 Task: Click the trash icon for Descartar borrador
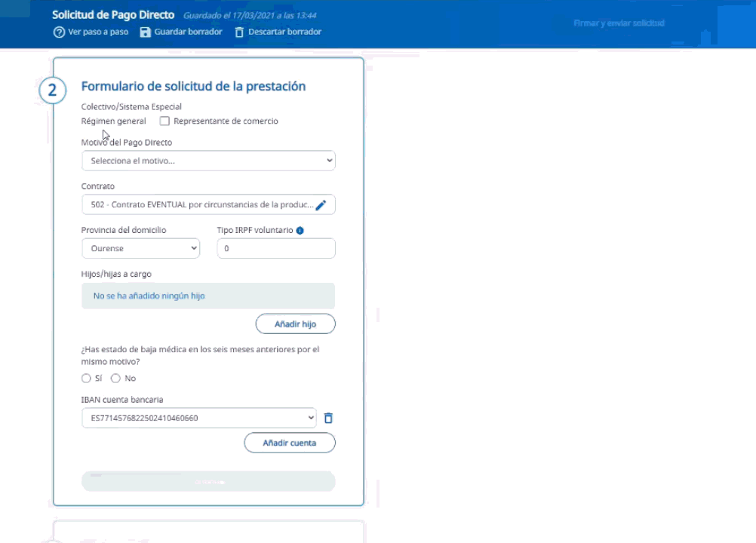click(239, 32)
